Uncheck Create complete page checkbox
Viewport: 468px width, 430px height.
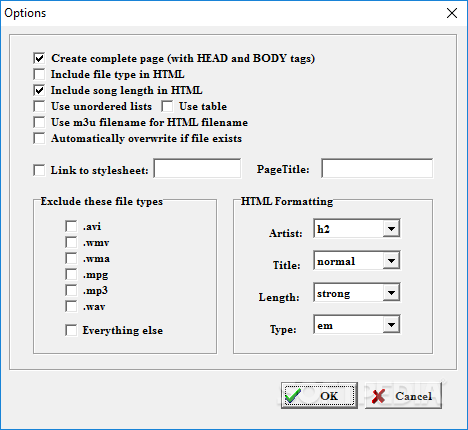39,58
